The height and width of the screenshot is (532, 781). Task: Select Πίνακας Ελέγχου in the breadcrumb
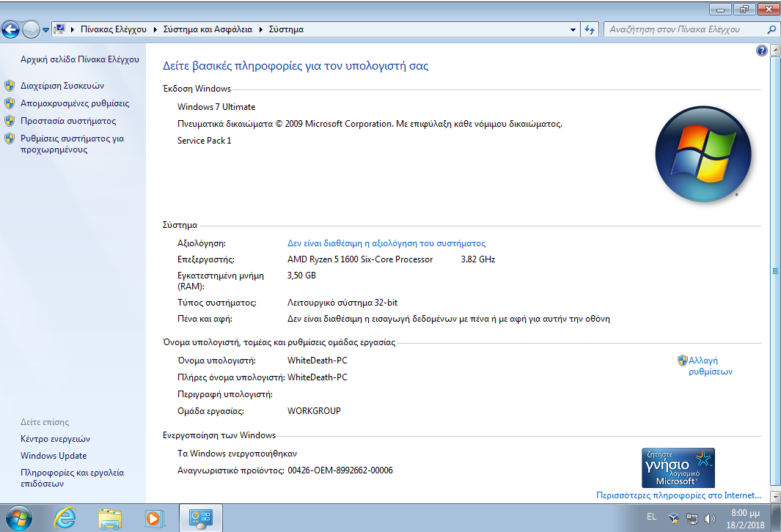[114, 29]
